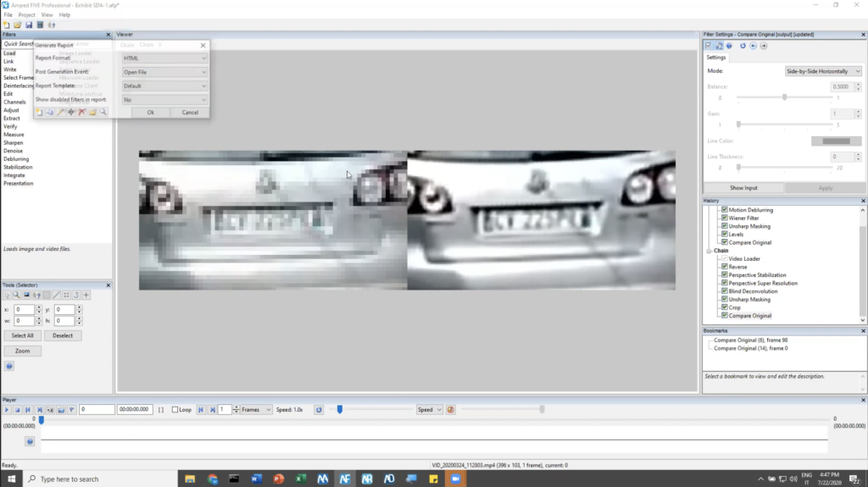Open Word from the Windows taskbar
The height and width of the screenshot is (487, 868).
click(256, 479)
